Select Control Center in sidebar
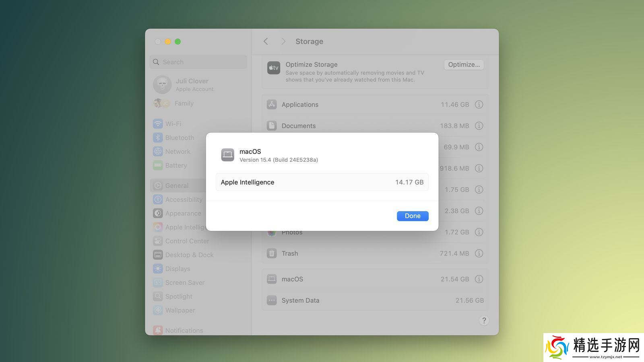Viewport: 644px width, 362px height. coord(187,241)
